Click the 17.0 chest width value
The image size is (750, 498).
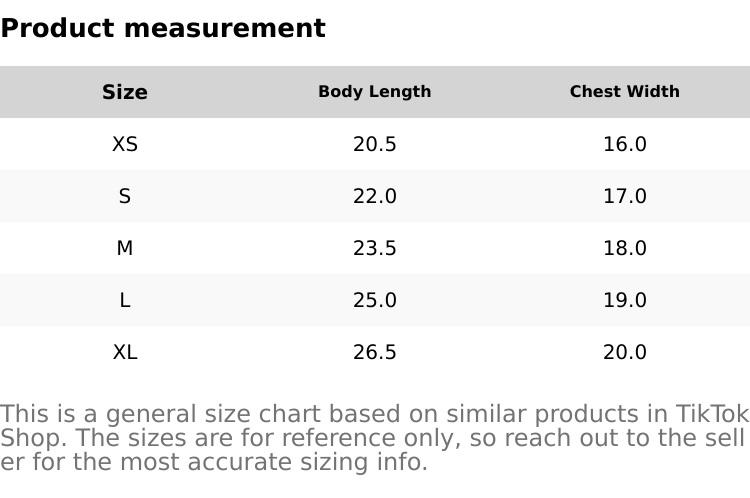tap(625, 196)
